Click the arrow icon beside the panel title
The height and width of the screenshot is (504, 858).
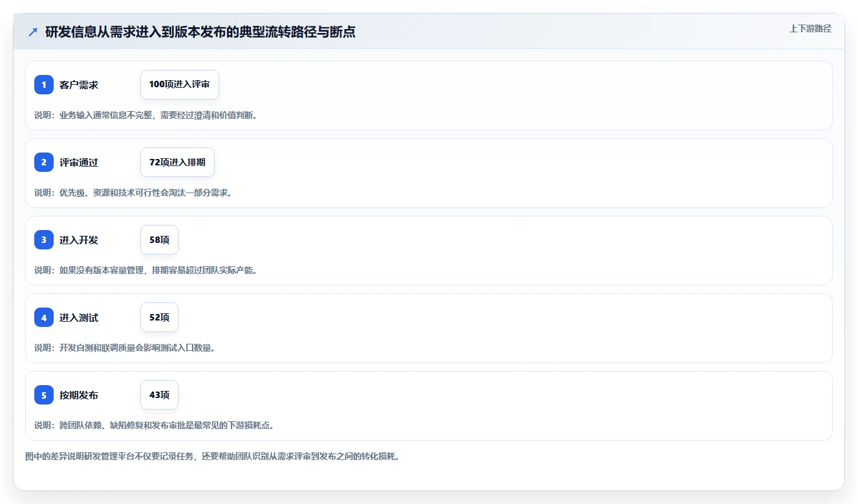coord(33,32)
